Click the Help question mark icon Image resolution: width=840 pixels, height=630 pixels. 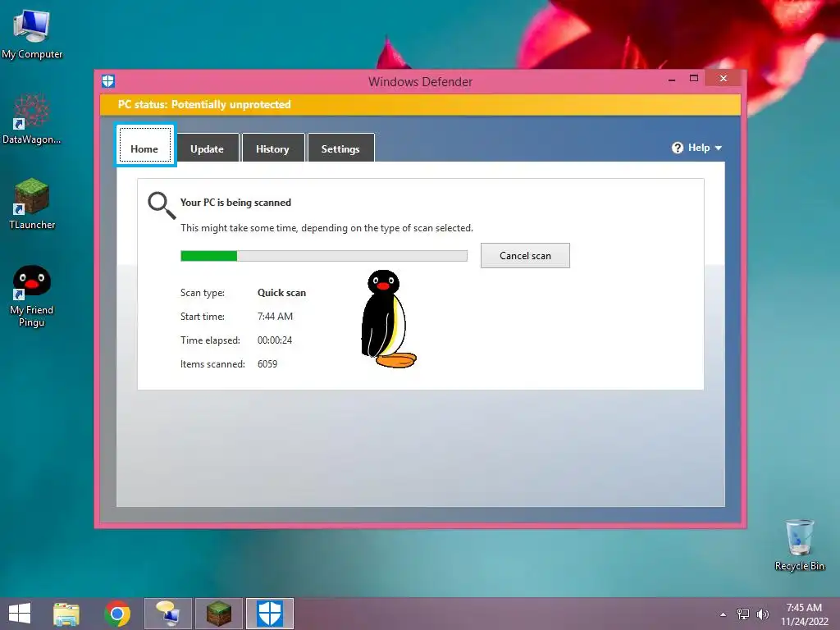pyautogui.click(x=678, y=148)
